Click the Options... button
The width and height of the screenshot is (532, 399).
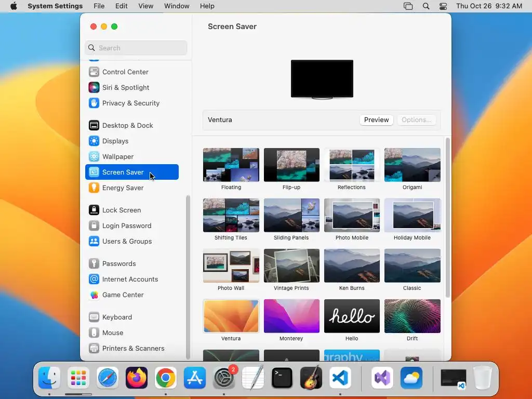[x=416, y=120]
